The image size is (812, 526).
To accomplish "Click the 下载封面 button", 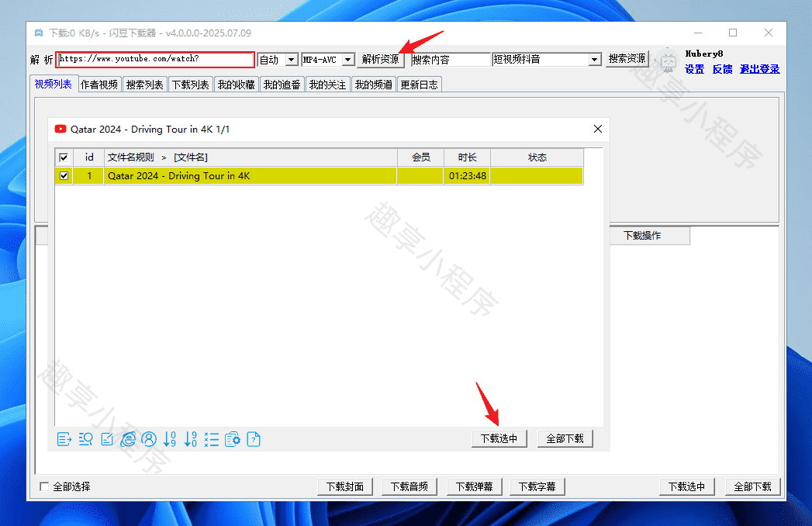I will pyautogui.click(x=345, y=486).
